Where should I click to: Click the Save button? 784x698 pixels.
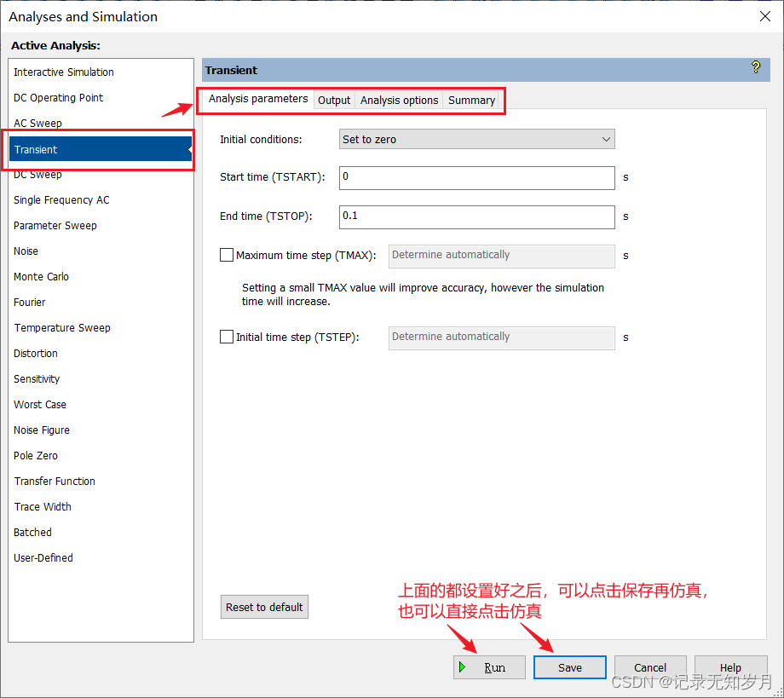(570, 667)
